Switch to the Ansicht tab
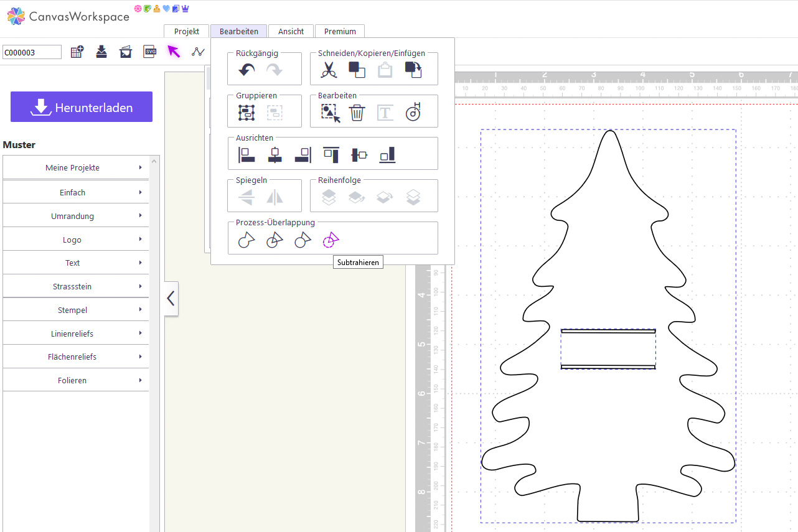Viewport: 798px width, 532px height. [291, 31]
